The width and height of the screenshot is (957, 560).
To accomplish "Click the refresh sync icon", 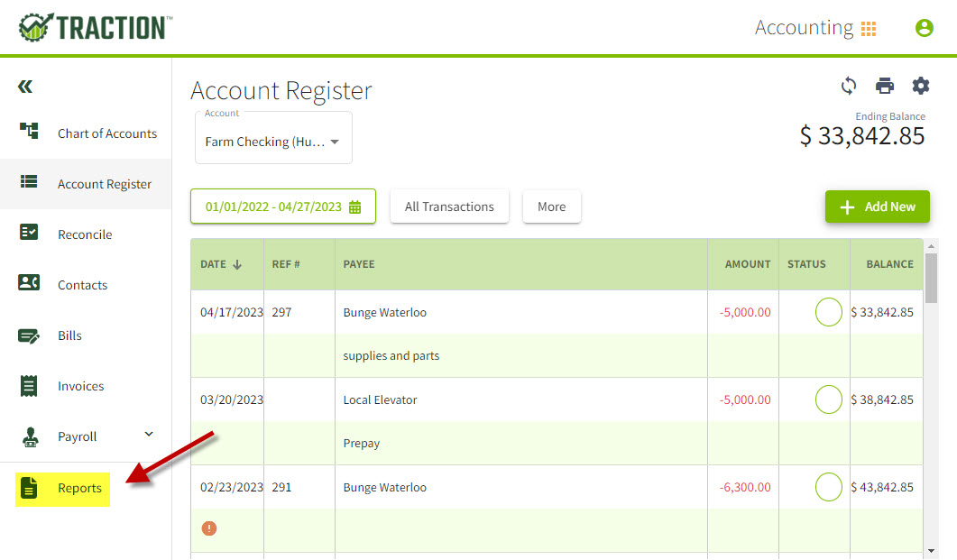I will pyautogui.click(x=849, y=86).
